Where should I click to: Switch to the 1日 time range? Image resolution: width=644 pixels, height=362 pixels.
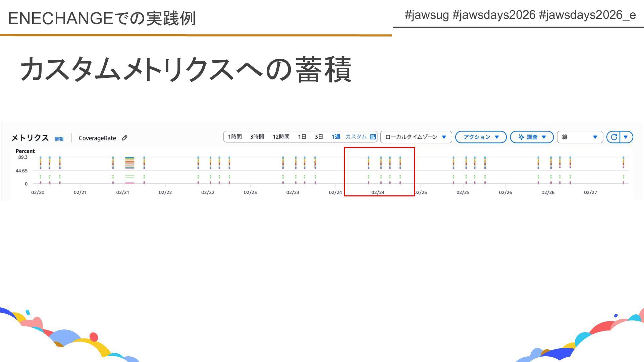click(x=302, y=137)
